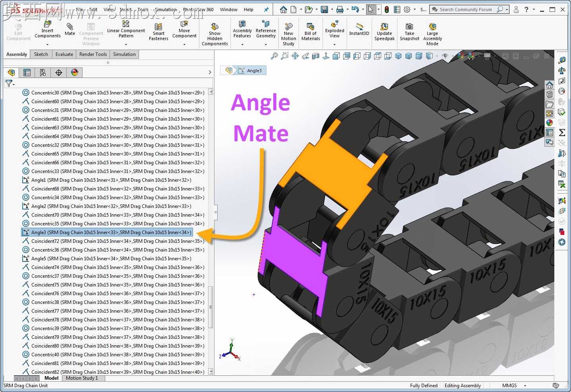This screenshot has width=571, height=392.
Task: Open Custom Properties task pane tab
Action: [550, 133]
